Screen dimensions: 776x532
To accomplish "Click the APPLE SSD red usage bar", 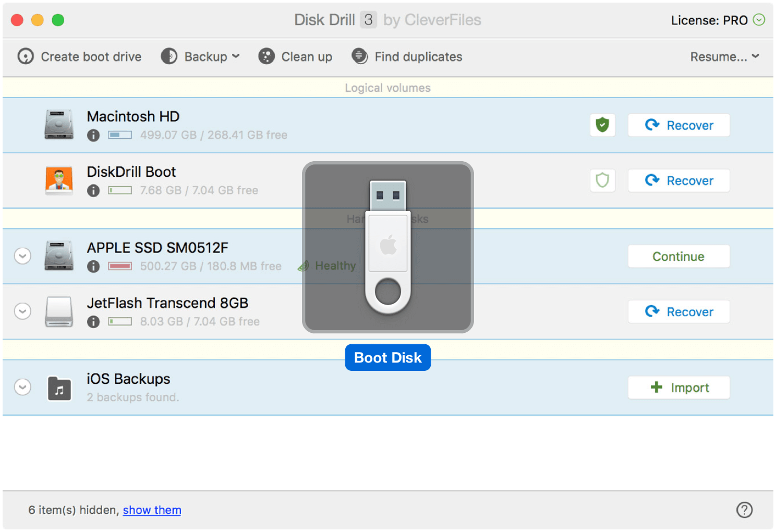I will point(120,266).
